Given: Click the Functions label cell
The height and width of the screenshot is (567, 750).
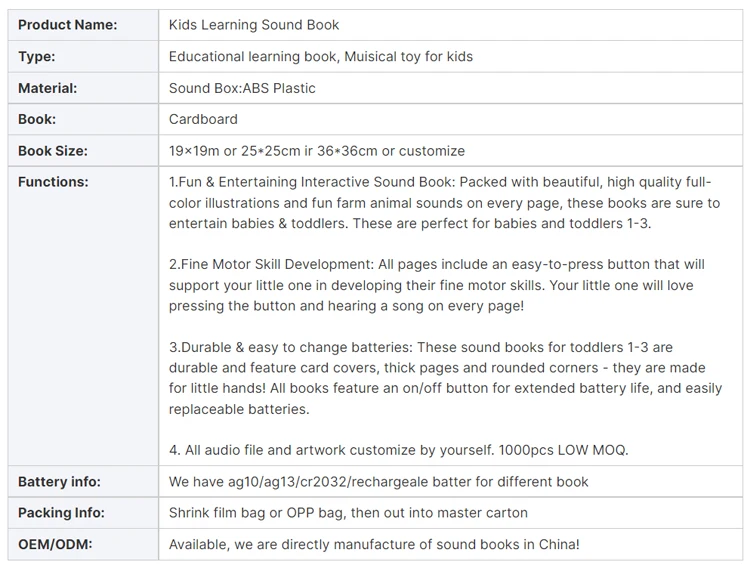Looking at the screenshot, I should coord(53,182).
